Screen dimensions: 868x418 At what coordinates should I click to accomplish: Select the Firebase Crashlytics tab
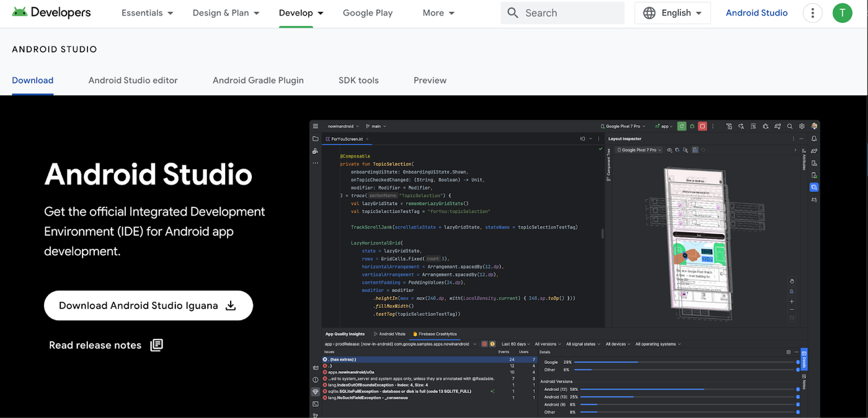pyautogui.click(x=435, y=334)
